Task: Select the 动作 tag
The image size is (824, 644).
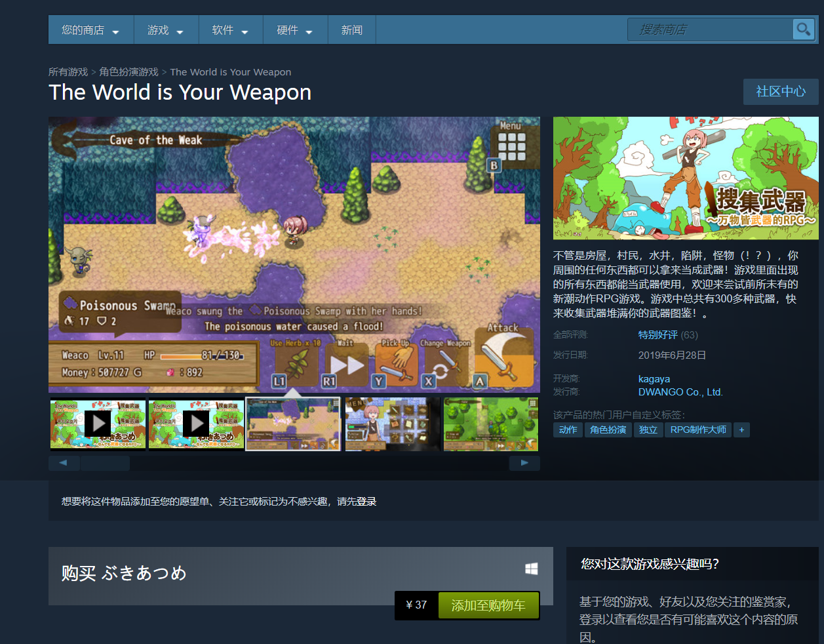Action: click(568, 430)
